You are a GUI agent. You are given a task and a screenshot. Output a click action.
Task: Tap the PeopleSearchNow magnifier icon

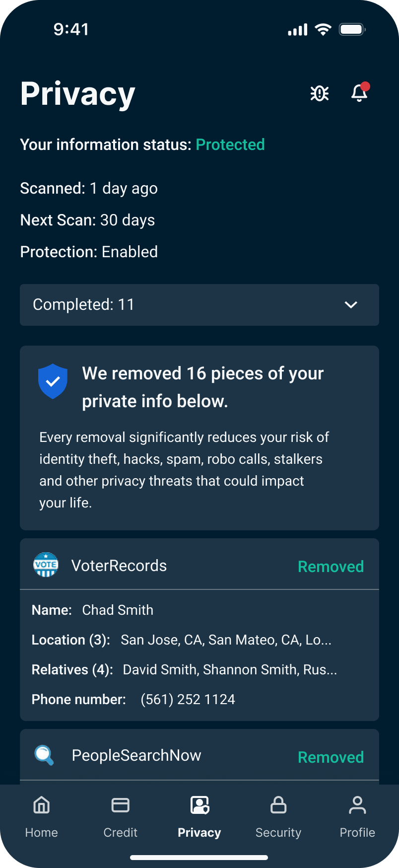(44, 755)
